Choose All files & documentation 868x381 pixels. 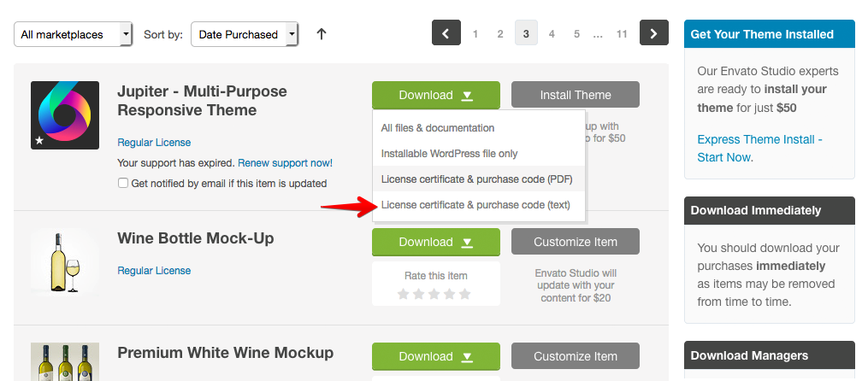coord(479,128)
